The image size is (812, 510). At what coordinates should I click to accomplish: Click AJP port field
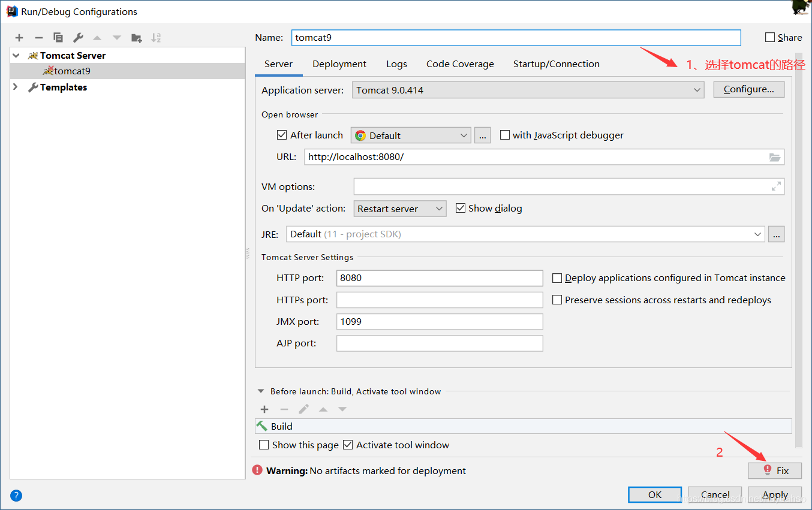pos(440,343)
